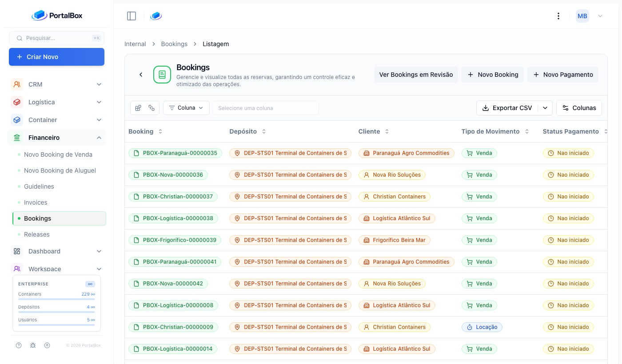
Task: Click Ver Bookings em Revisão
Action: (416, 75)
